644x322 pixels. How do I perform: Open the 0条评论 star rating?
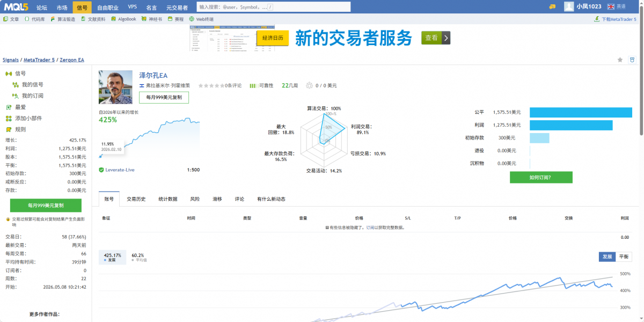220,85
